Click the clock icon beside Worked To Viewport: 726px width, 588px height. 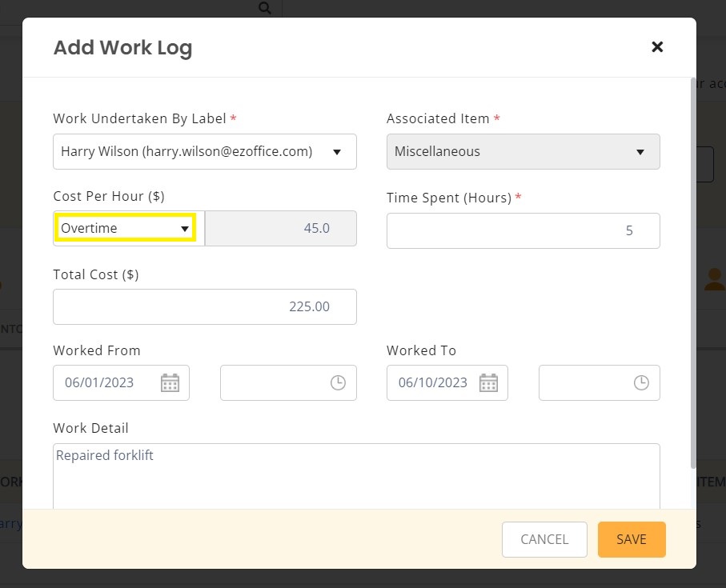click(641, 382)
